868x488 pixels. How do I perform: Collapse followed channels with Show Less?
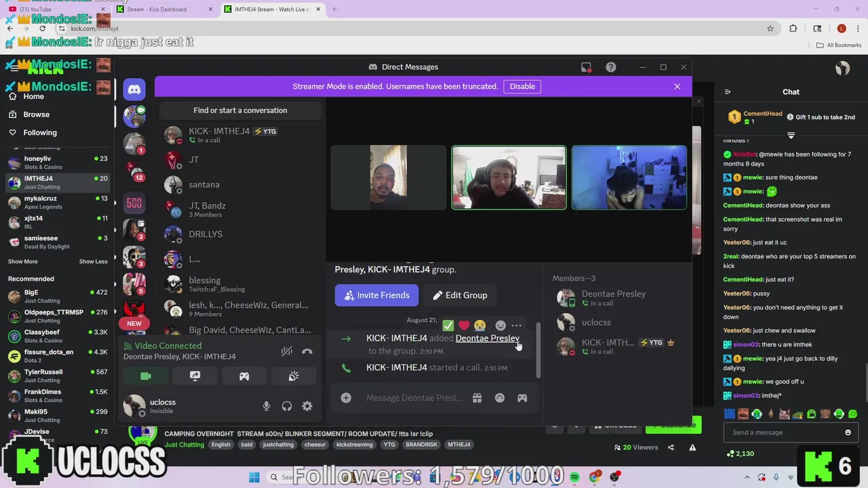tap(93, 262)
